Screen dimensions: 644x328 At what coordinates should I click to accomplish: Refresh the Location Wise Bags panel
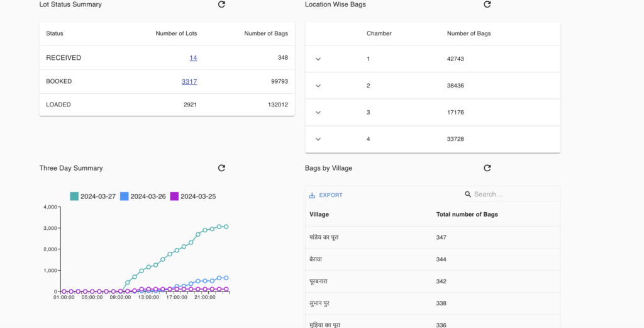click(487, 4)
